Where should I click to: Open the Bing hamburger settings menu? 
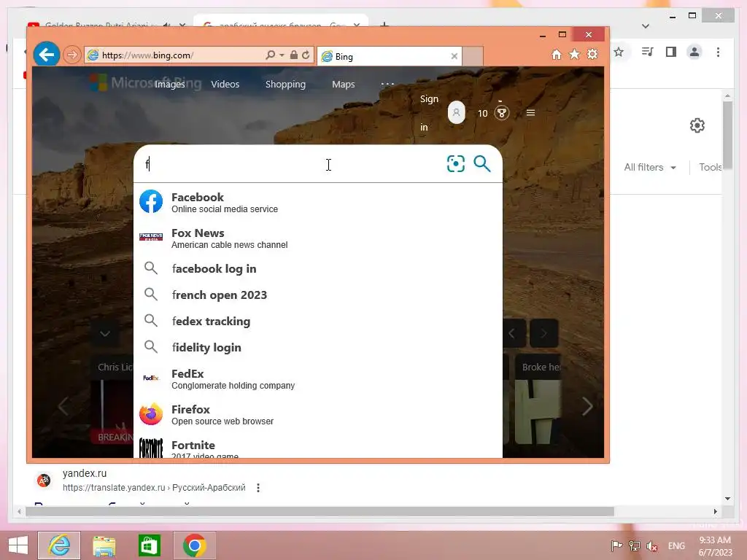click(530, 113)
